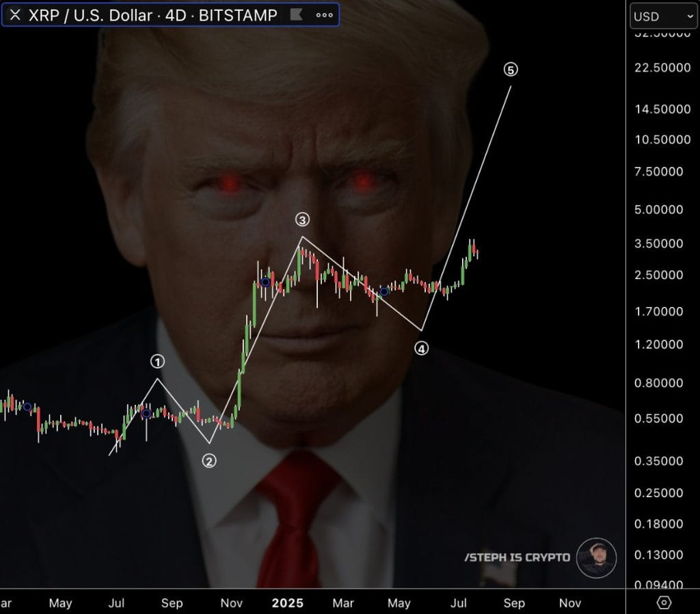The width and height of the screenshot is (700, 614).
Task: Open the three-dots more menu in legend
Action: [x=325, y=15]
